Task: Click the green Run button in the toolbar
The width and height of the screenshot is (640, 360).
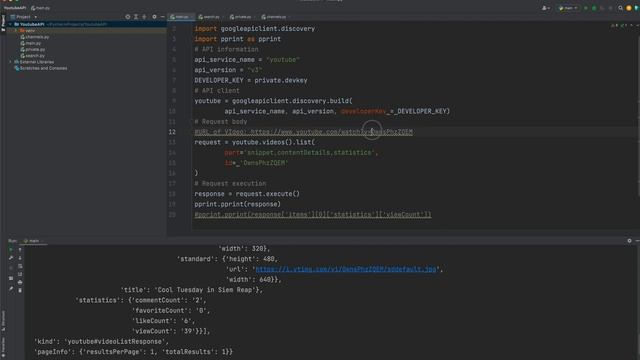Action: [586, 8]
